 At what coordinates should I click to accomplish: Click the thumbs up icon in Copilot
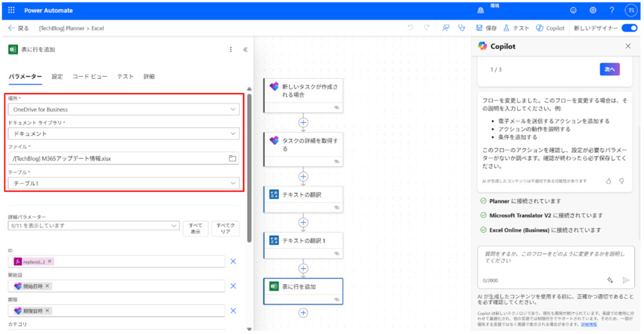point(609,181)
